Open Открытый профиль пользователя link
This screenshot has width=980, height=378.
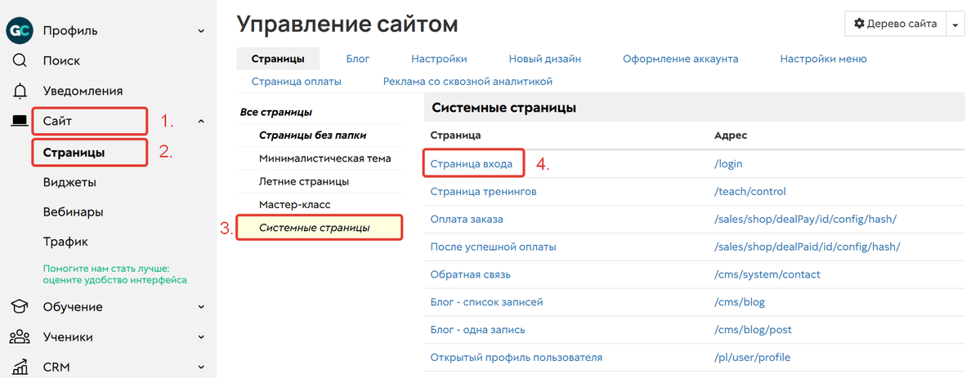[x=517, y=358]
